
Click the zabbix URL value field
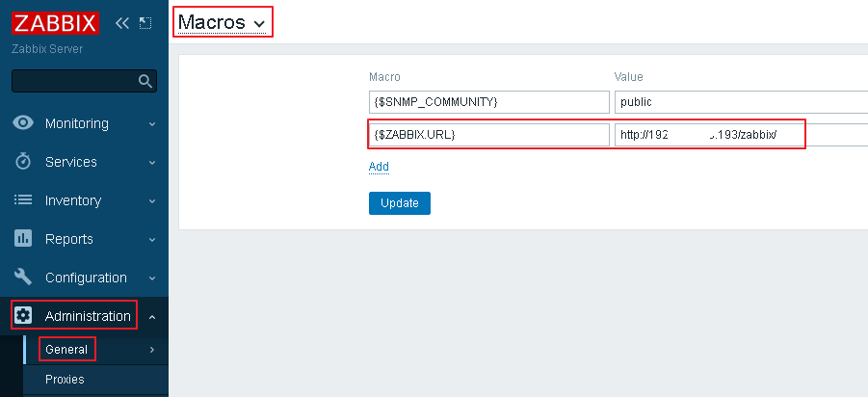741,135
